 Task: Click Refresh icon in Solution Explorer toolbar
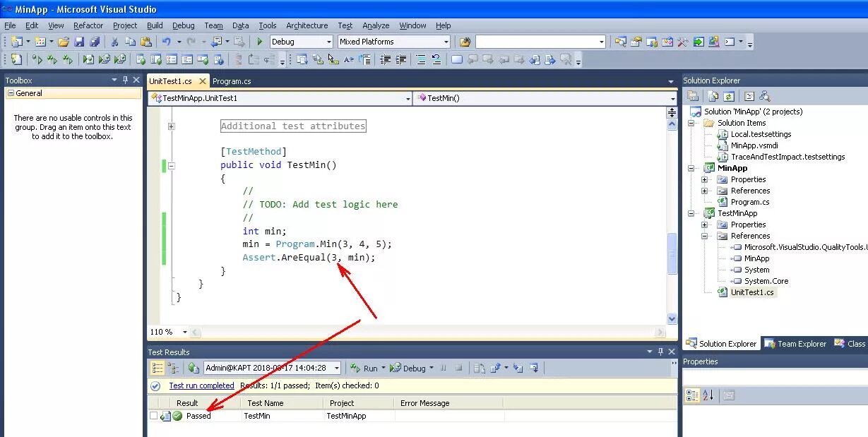click(x=728, y=96)
